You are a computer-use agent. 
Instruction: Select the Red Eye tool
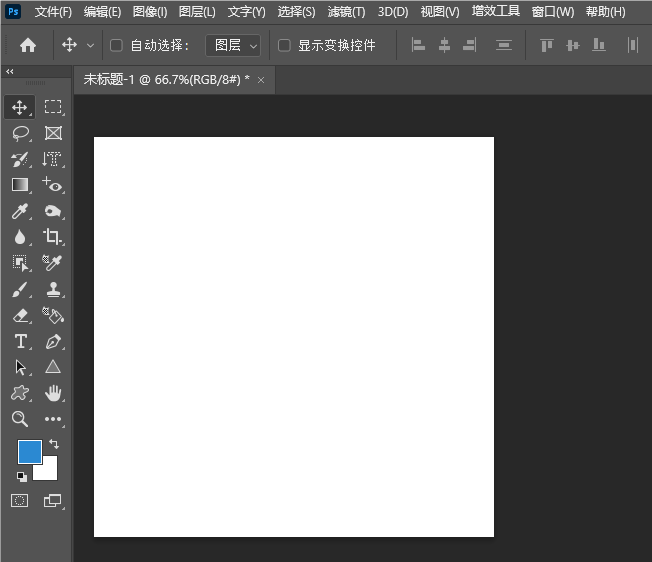(52, 185)
